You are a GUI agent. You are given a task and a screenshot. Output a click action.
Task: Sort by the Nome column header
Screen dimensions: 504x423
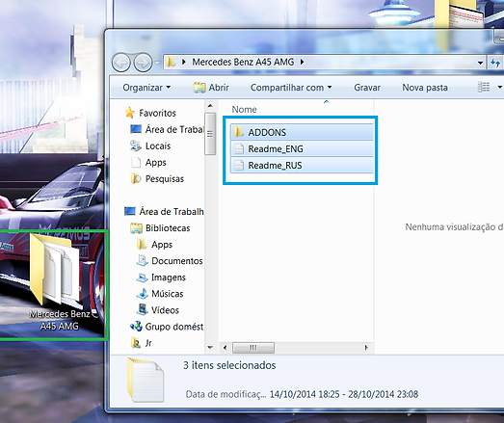click(x=244, y=109)
